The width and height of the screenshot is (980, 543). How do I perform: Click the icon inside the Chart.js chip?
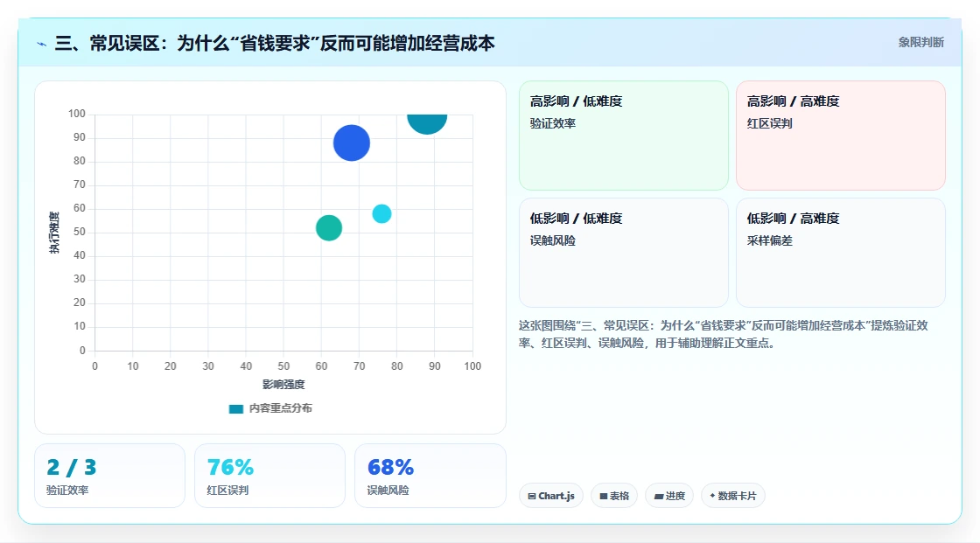point(532,496)
